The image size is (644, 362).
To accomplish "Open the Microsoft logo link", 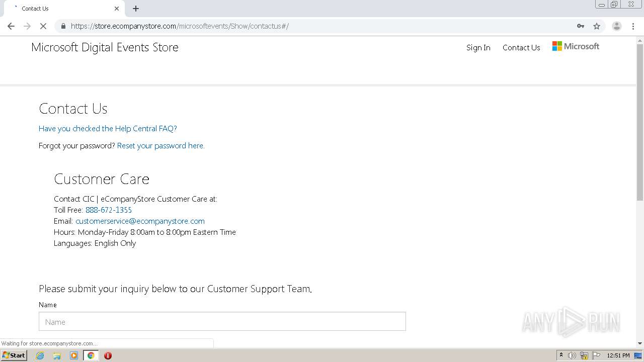I will click(576, 46).
